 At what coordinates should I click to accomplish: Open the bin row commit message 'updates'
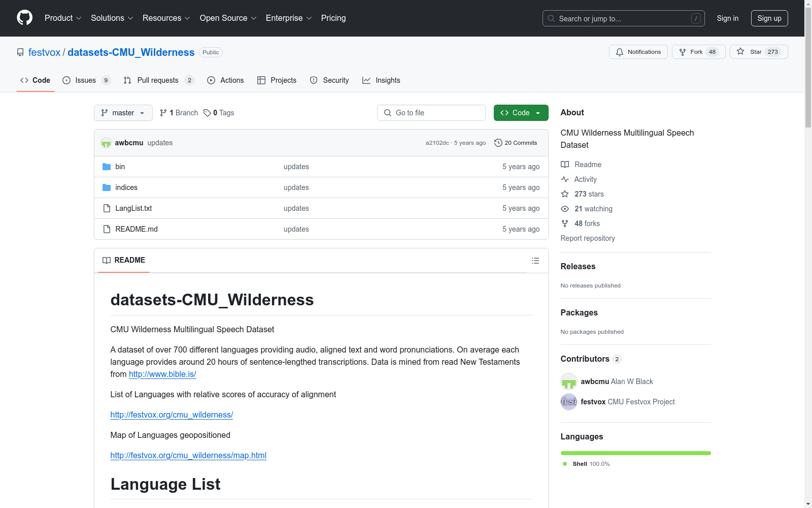coord(296,167)
